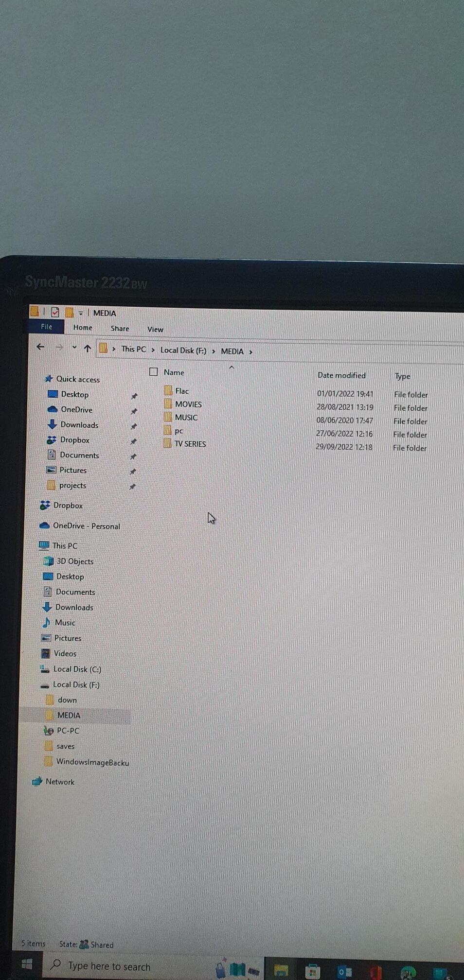Click the New folder quick access toolbar icon
The height and width of the screenshot is (980, 464).
pos(69,313)
